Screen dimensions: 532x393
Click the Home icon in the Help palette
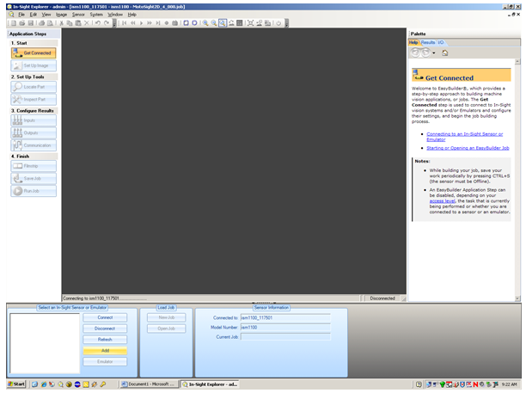point(445,52)
